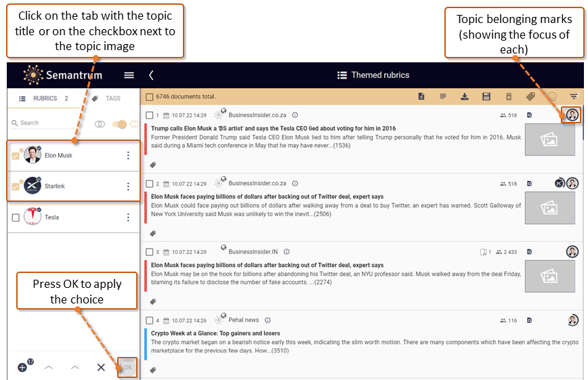Click the Tesla rubric logo image
Viewport: 588px width, 380px height.
point(33,217)
